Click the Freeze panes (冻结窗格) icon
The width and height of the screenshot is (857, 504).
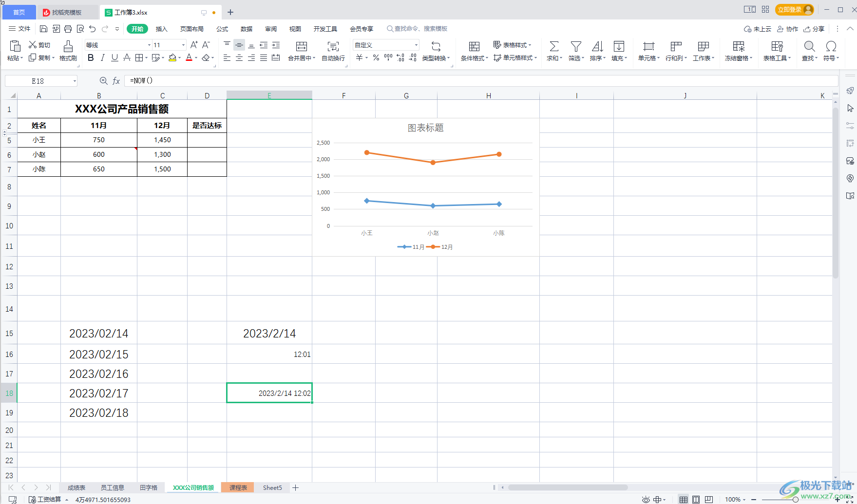(x=739, y=47)
